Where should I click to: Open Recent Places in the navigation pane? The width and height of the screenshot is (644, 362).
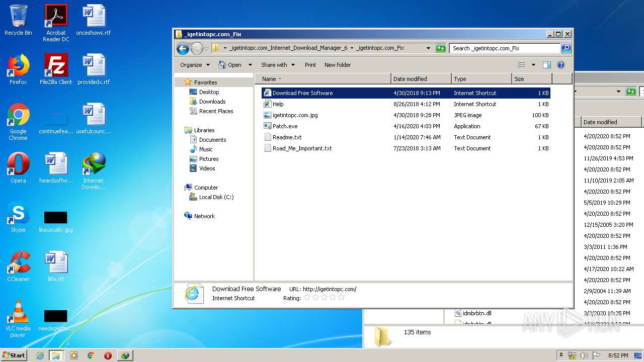tap(216, 111)
